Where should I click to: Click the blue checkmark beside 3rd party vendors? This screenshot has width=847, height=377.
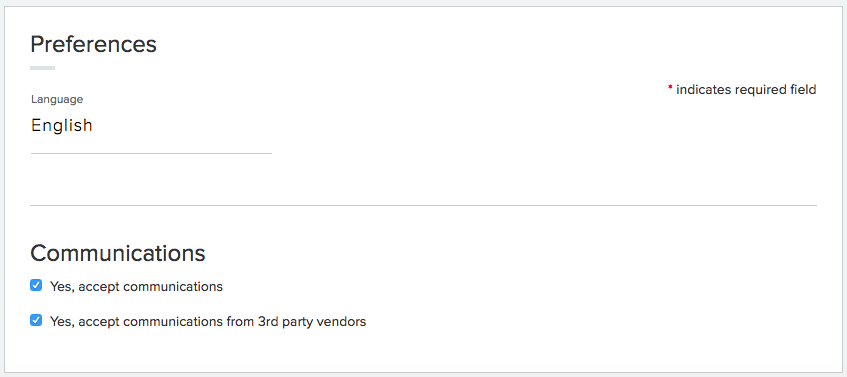(36, 320)
